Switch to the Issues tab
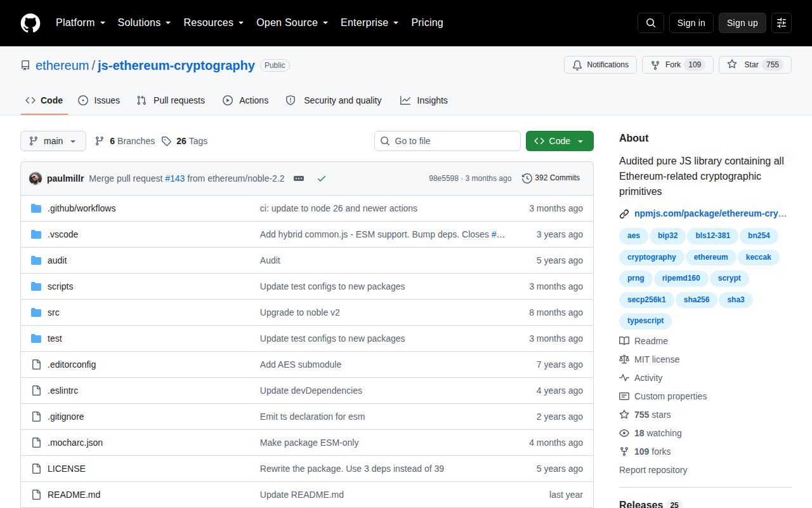Viewport: 812px width, 508px height. 99,100
